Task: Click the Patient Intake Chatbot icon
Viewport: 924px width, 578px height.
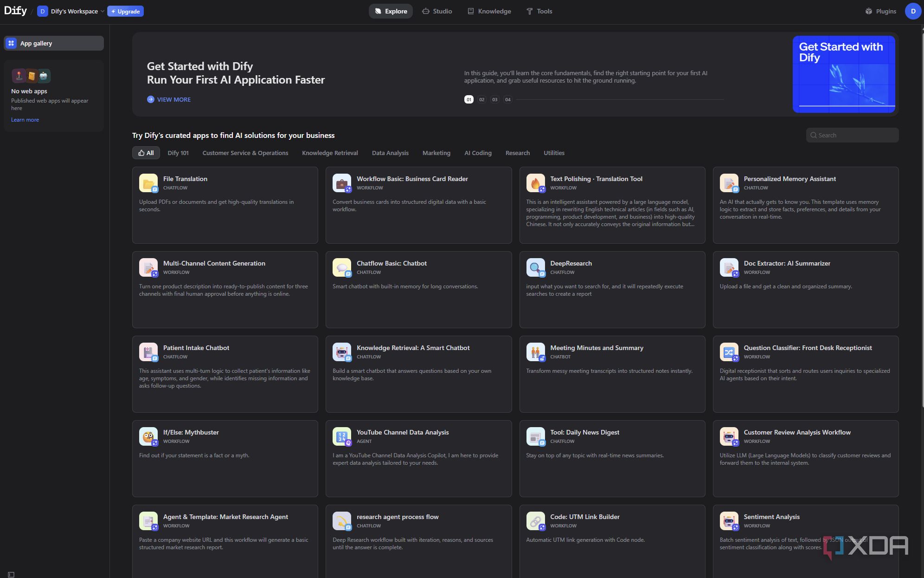Action: pyautogui.click(x=148, y=352)
